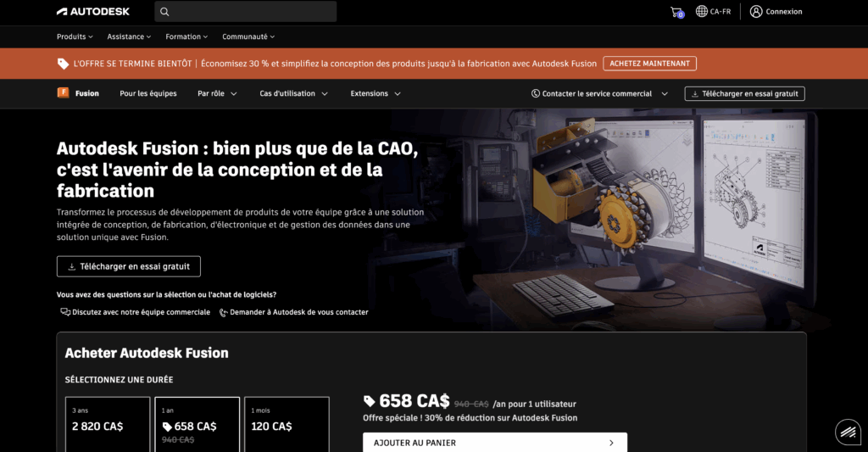Select the 3 ans duration option

[108, 424]
